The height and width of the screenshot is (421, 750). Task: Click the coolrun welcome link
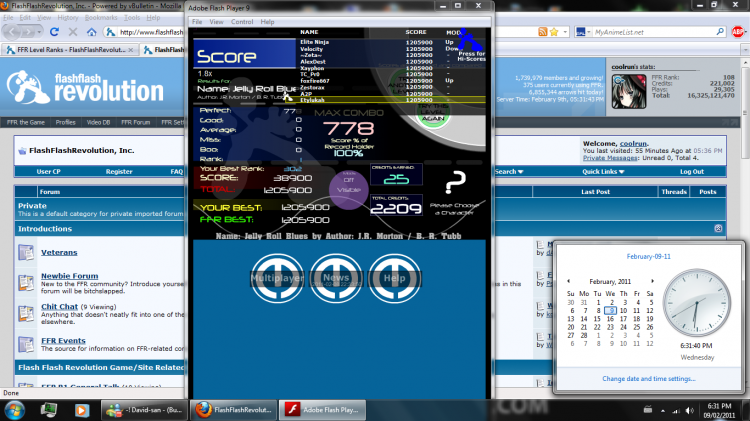coord(633,143)
